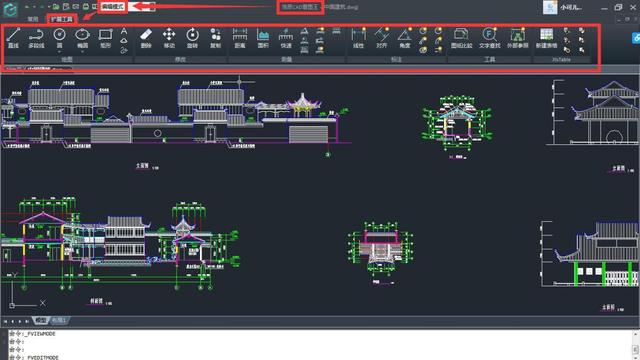Select the 移动 (Move) tool
Screen dimensions: 640x360
169,38
